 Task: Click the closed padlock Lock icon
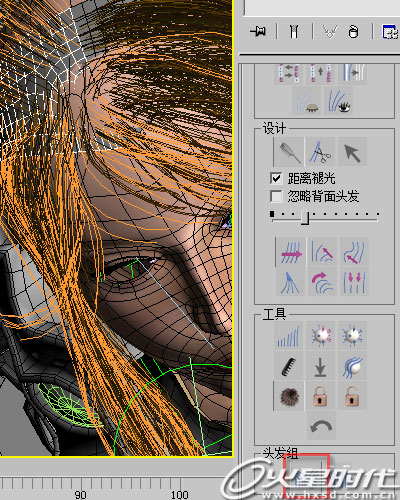point(320,396)
